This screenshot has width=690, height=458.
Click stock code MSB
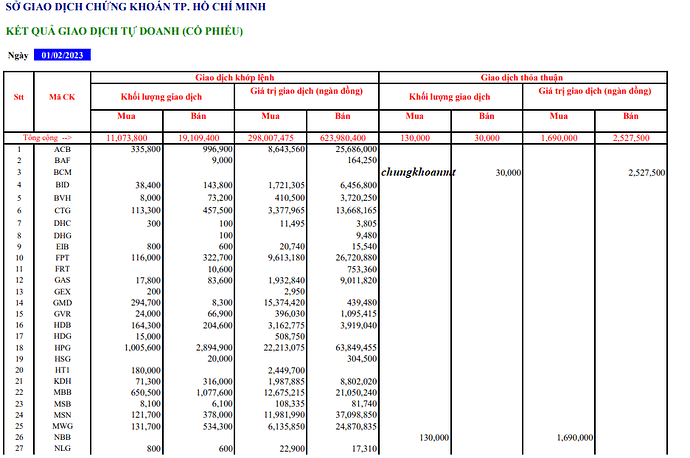coord(62,404)
